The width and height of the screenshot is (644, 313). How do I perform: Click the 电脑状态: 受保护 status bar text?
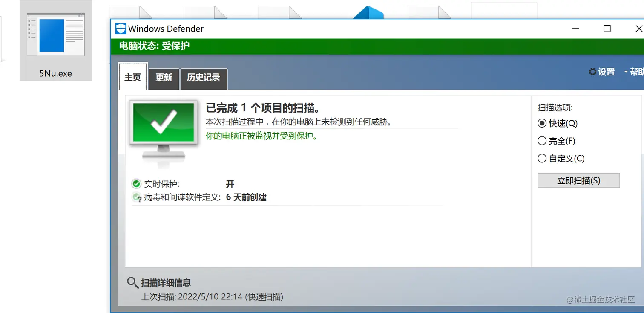click(154, 46)
